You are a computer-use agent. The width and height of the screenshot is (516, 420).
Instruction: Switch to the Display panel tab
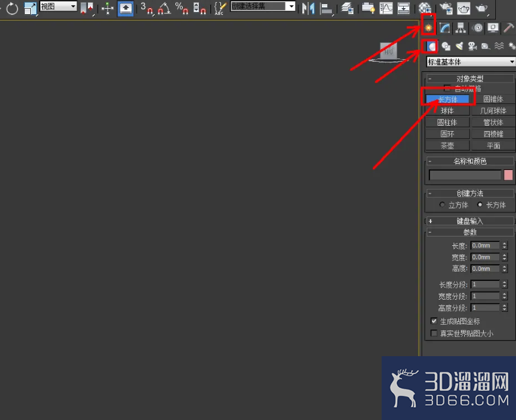click(493, 28)
